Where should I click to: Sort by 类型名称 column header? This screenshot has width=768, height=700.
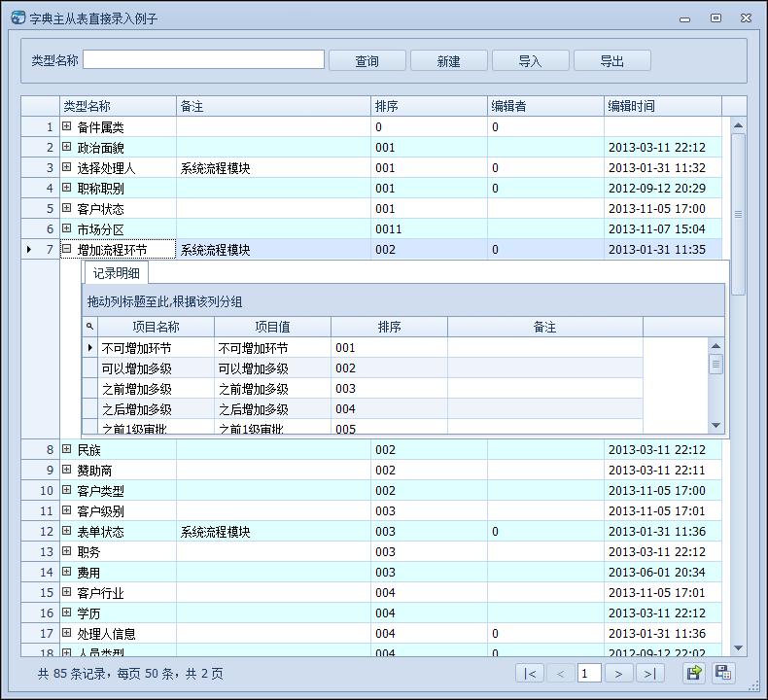(118, 106)
